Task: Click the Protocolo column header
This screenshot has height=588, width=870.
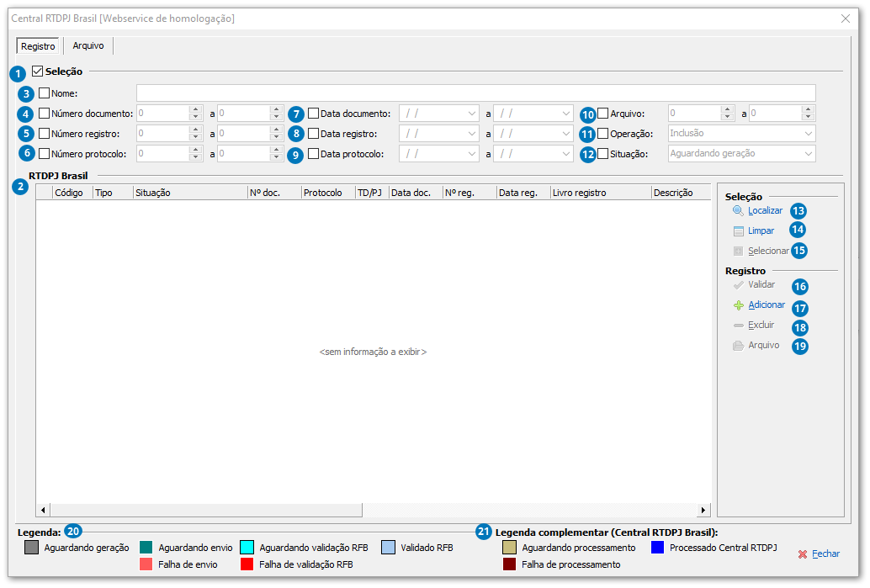Action: coord(328,193)
